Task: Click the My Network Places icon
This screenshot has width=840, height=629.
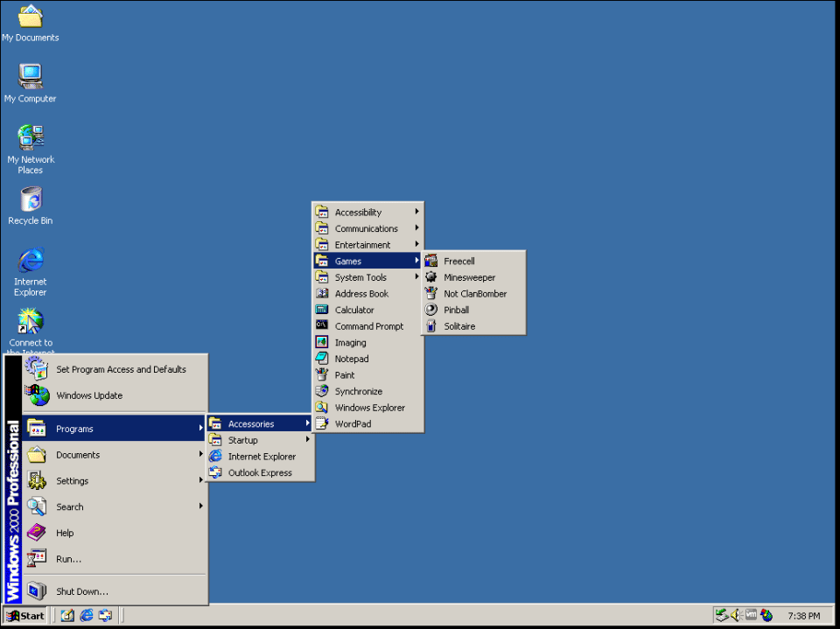Action: tap(31, 138)
